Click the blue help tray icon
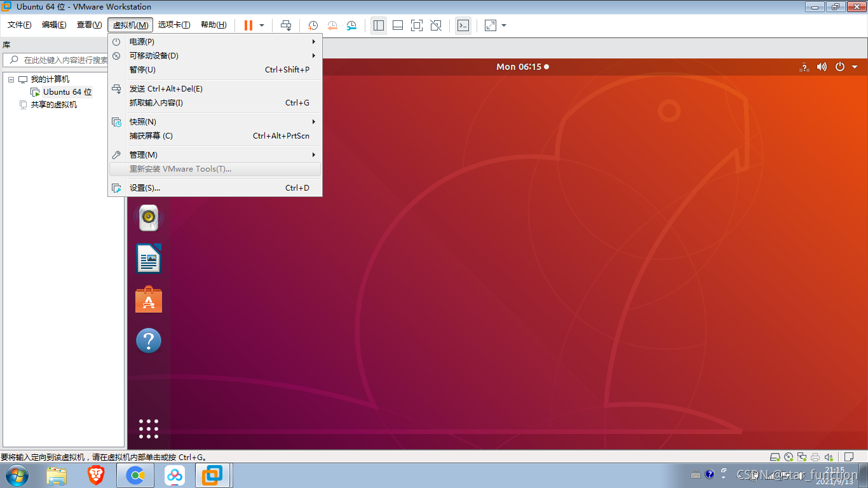 pos(710,475)
